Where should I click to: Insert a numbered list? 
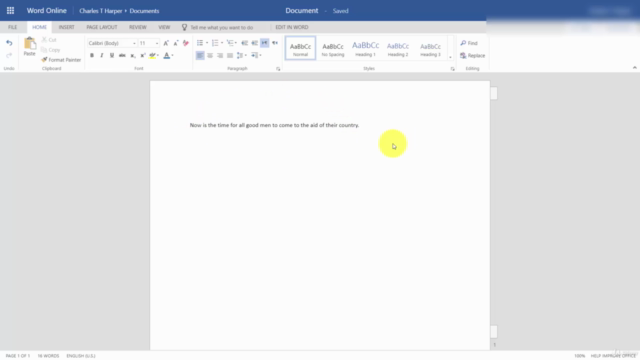(x=215, y=43)
